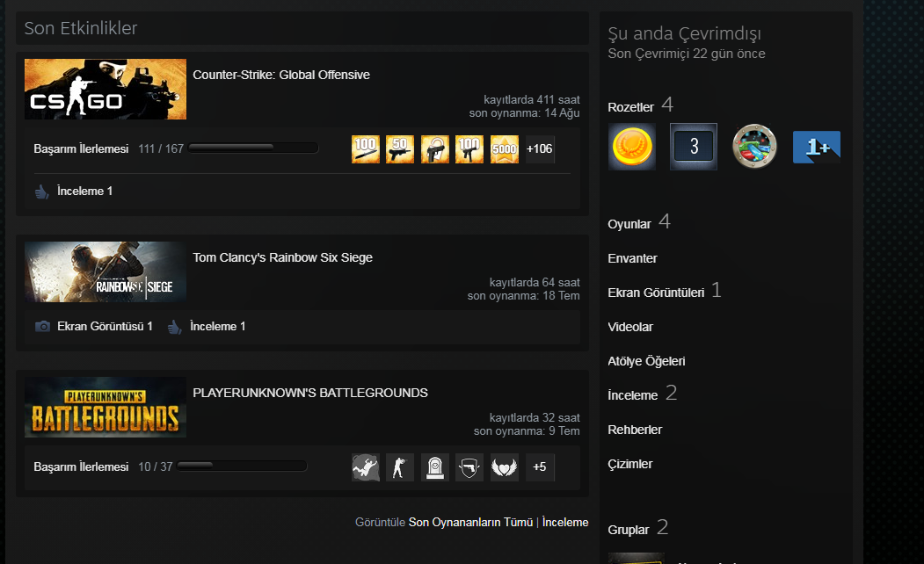Click the Tom Clancy's Rainbow Six Siege title

[282, 257]
